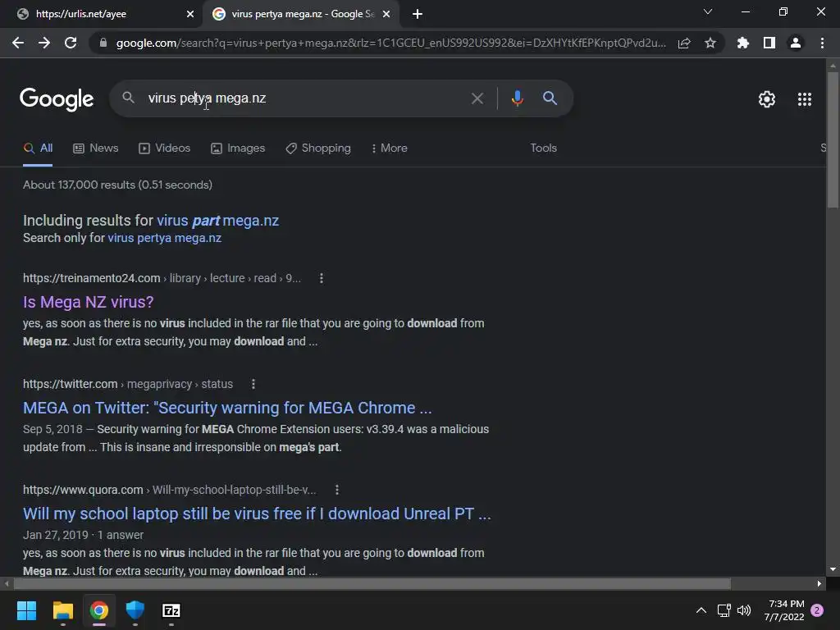
Task: Open Chrome from the taskbar
Action: [x=99, y=610]
